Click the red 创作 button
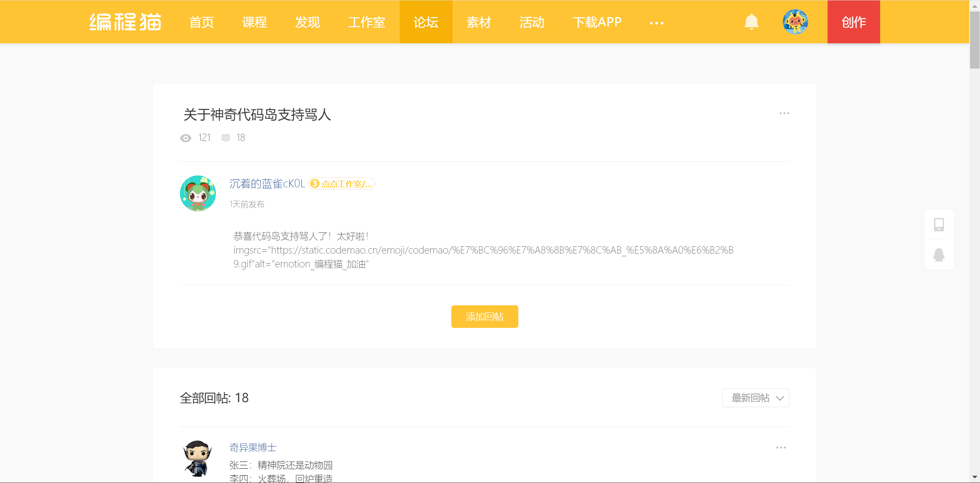 854,22
